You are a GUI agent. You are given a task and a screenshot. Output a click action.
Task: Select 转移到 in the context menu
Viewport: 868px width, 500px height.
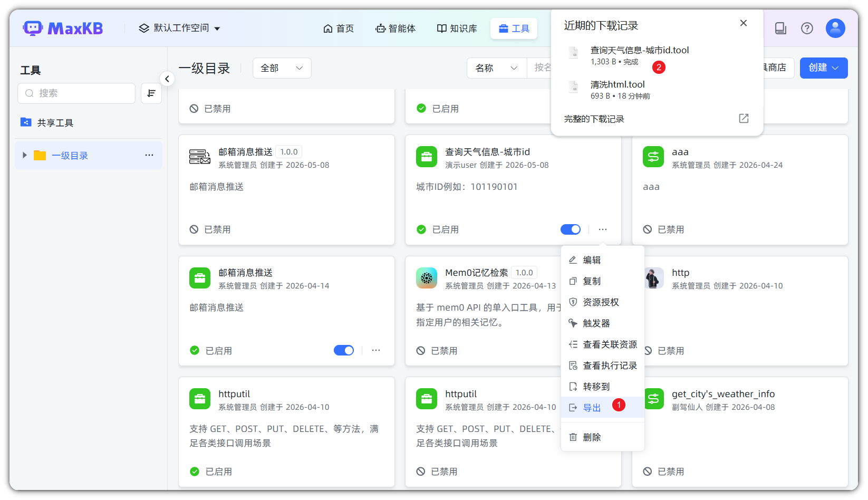[603, 387]
